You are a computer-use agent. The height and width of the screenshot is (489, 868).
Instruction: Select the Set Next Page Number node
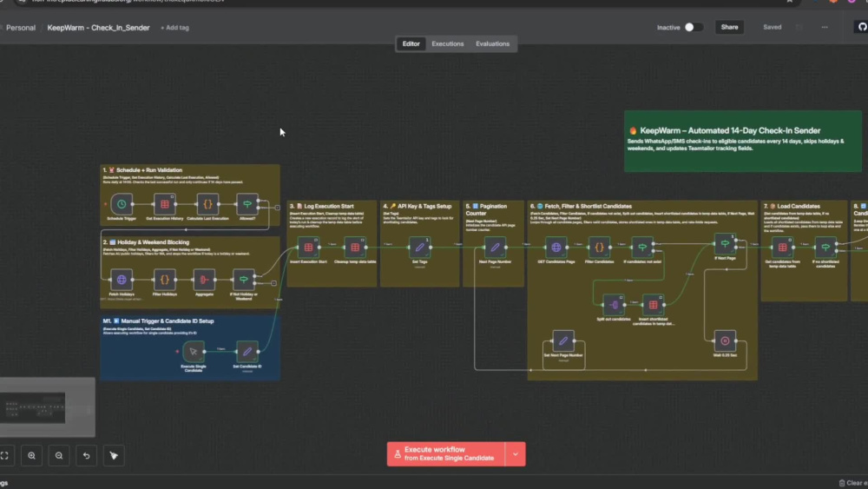[563, 341]
